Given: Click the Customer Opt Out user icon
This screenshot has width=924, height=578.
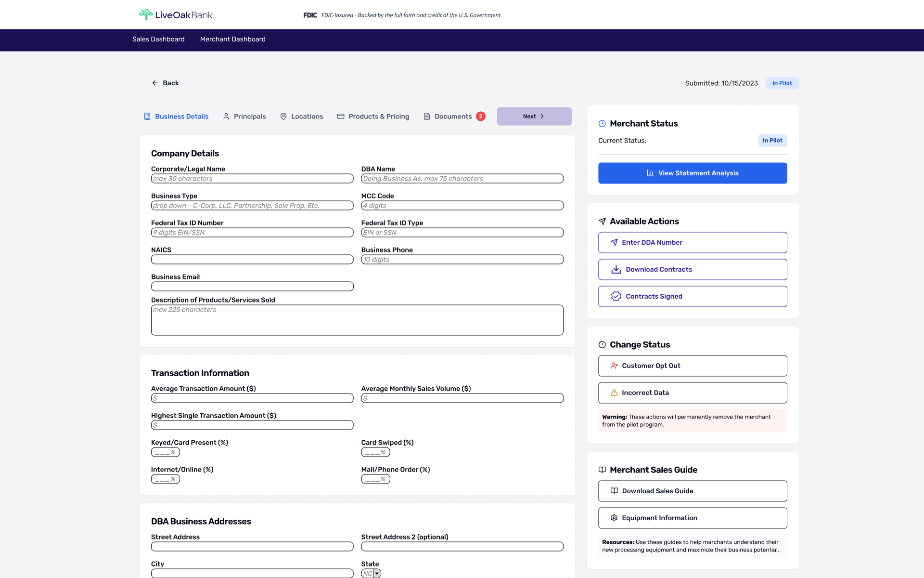Looking at the screenshot, I should tap(614, 366).
